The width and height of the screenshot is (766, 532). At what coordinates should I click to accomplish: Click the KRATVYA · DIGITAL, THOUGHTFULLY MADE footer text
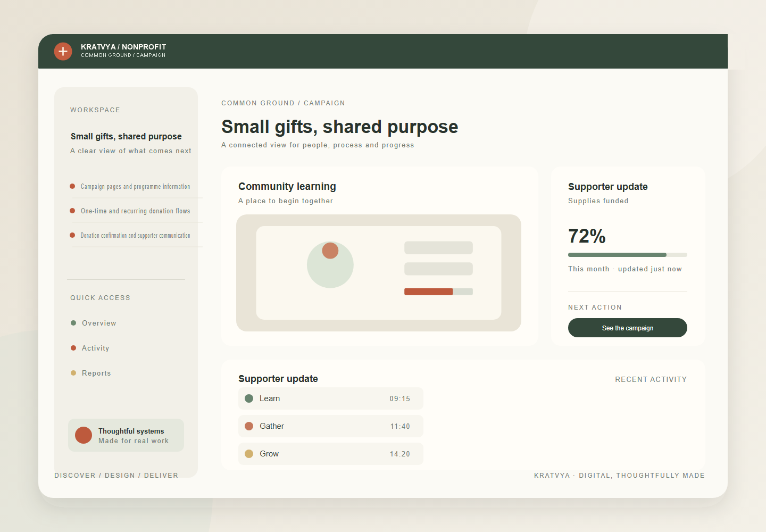point(619,475)
